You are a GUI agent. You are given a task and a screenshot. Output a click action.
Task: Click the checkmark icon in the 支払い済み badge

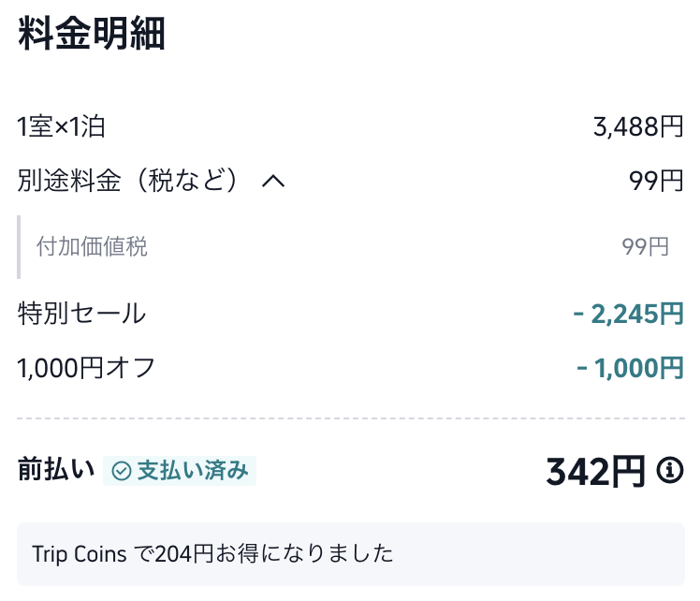[122, 471]
